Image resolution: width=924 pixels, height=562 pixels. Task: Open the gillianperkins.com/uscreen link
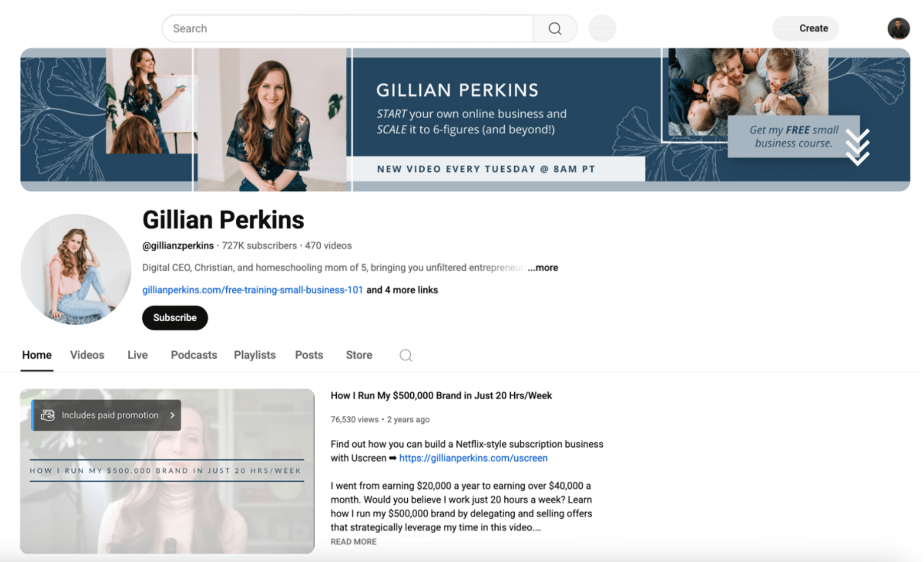[473, 458]
